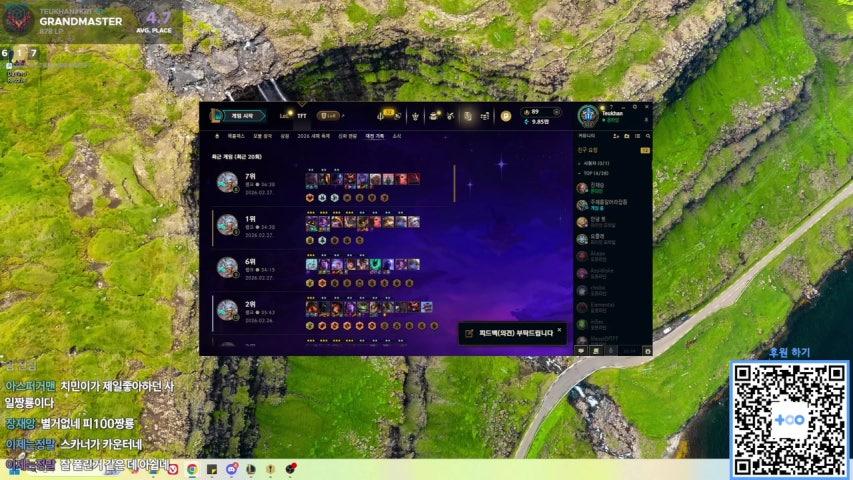The height and width of the screenshot is (480, 853).
Task: Click the 피드백(의견) 부탁드립니다 feedback link
Action: tap(510, 333)
